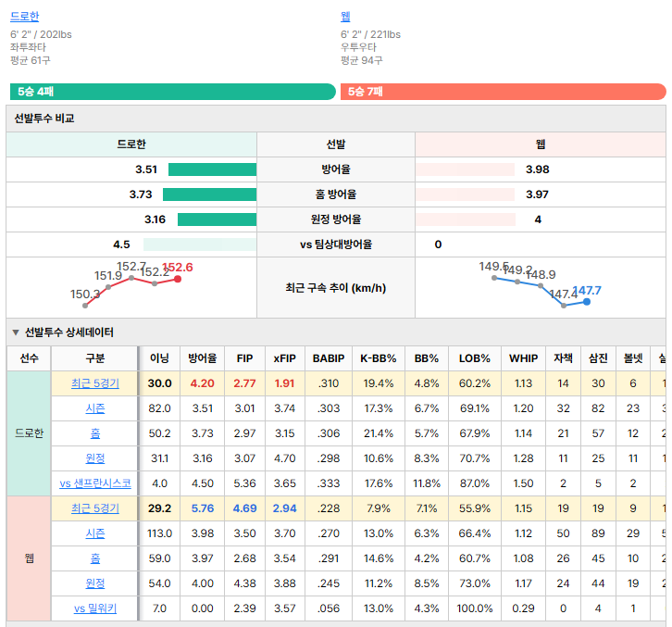
Task: Click the pale 4.5 vs 팀상대방어율 bar
Action: point(200,245)
